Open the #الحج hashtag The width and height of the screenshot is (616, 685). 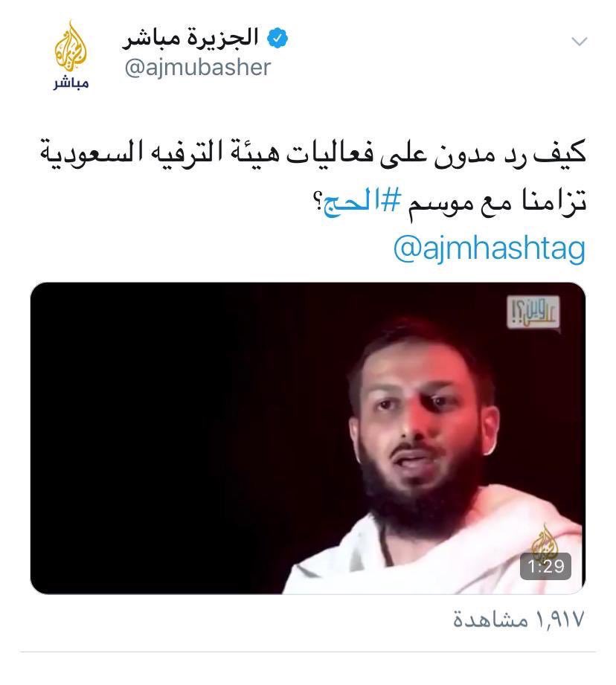(362, 202)
